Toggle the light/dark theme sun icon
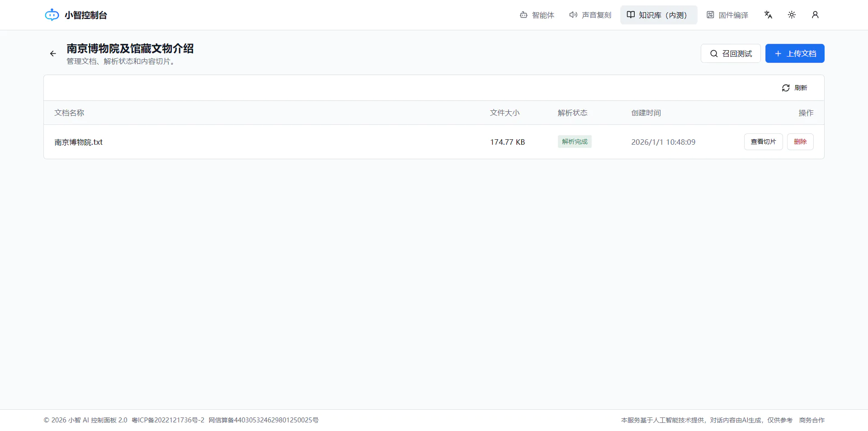868x431 pixels. (x=792, y=15)
